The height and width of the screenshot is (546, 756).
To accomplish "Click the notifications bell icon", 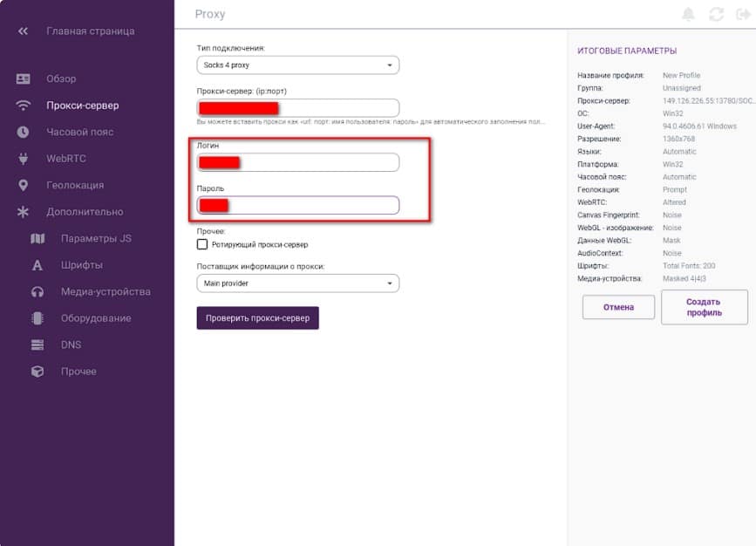I will (689, 14).
